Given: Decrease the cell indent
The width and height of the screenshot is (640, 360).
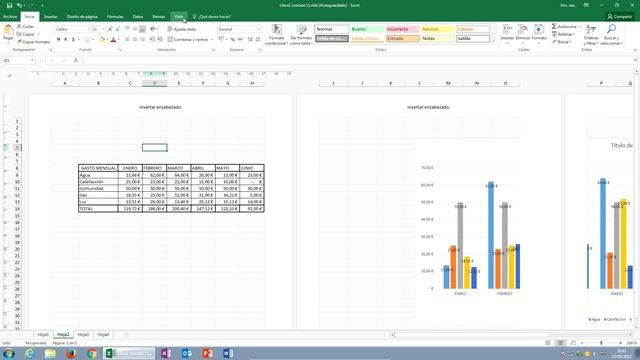Looking at the screenshot, I should point(152,40).
